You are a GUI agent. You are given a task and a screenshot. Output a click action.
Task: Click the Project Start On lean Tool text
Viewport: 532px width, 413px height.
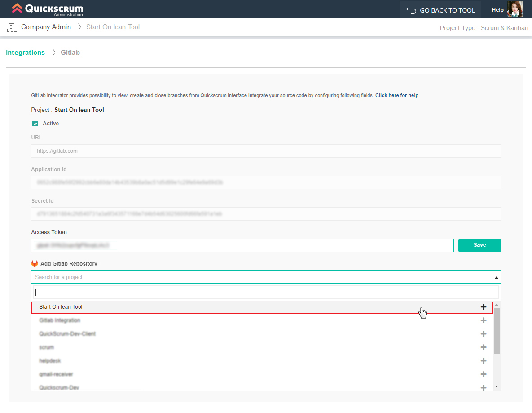point(67,110)
